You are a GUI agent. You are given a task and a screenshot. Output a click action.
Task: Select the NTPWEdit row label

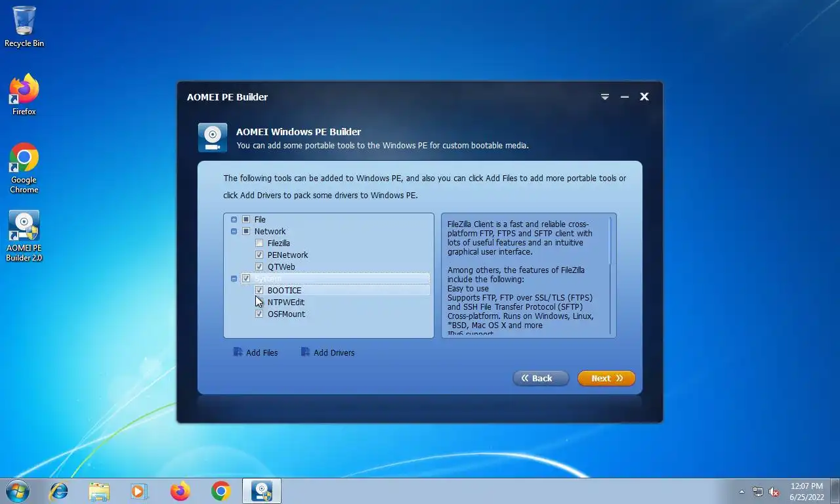click(285, 302)
